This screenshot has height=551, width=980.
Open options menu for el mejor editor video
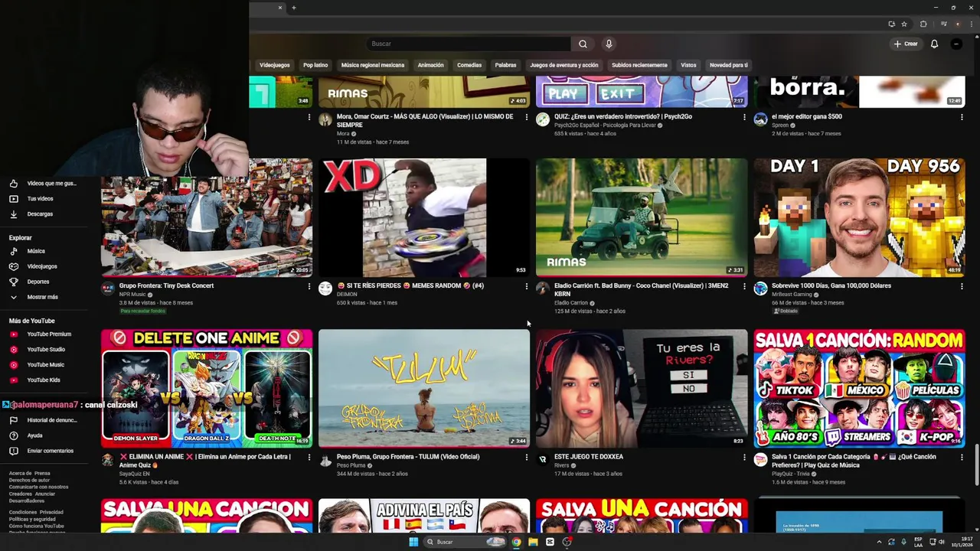962,117
